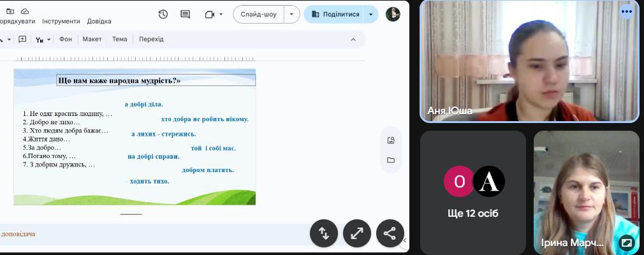Expand the input tools dropdown arrow
The image size is (644, 255).
pyautogui.click(x=49, y=40)
